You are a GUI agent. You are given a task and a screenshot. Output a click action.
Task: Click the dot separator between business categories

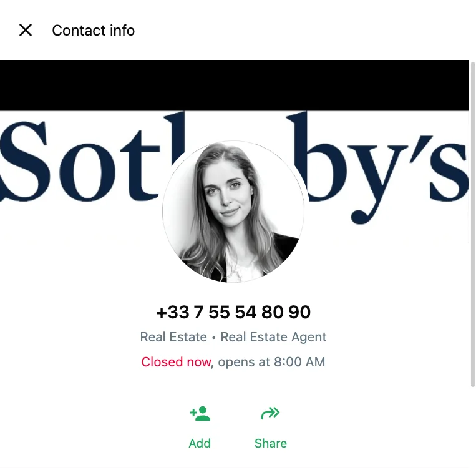pyautogui.click(x=214, y=338)
